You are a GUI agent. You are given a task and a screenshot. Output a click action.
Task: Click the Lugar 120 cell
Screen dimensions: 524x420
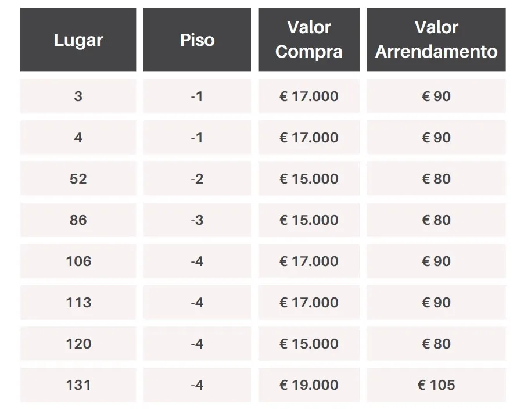click(x=78, y=344)
